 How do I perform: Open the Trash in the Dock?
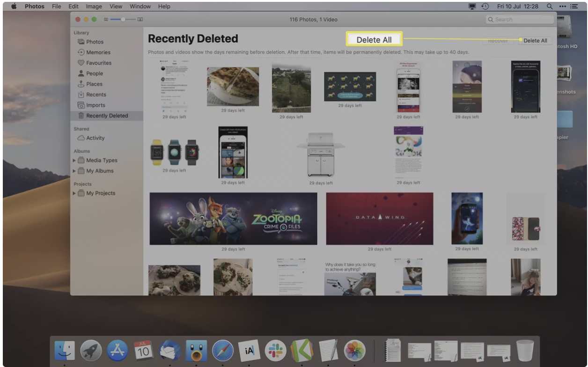click(x=525, y=351)
